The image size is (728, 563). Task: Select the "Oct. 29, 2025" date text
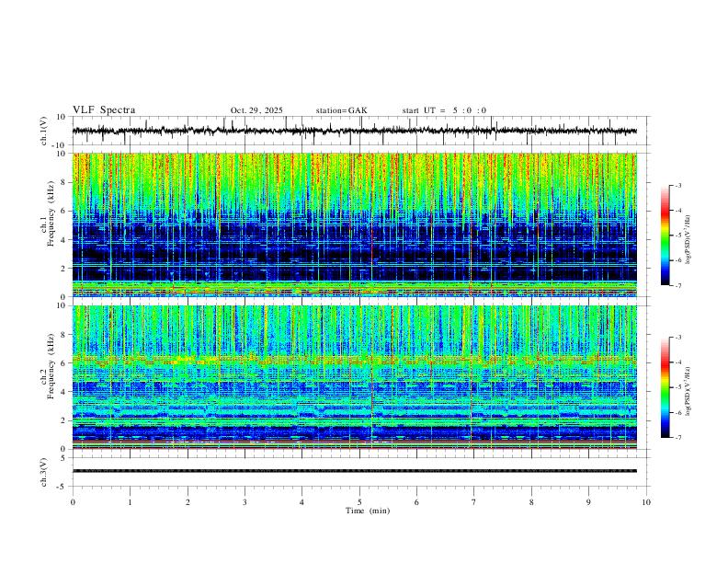(x=256, y=110)
